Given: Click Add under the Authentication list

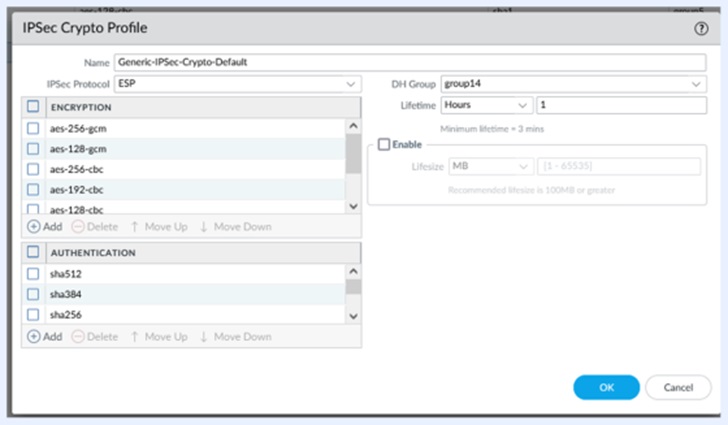Looking at the screenshot, I should (45, 337).
